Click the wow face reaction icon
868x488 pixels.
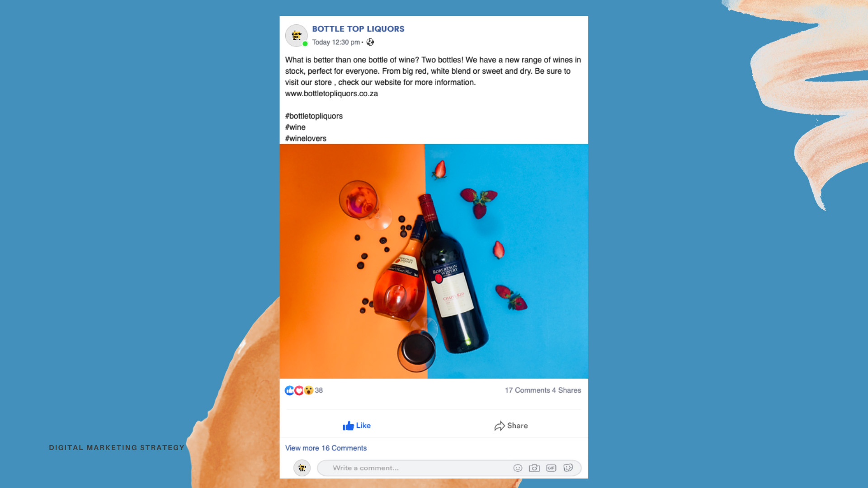308,390
